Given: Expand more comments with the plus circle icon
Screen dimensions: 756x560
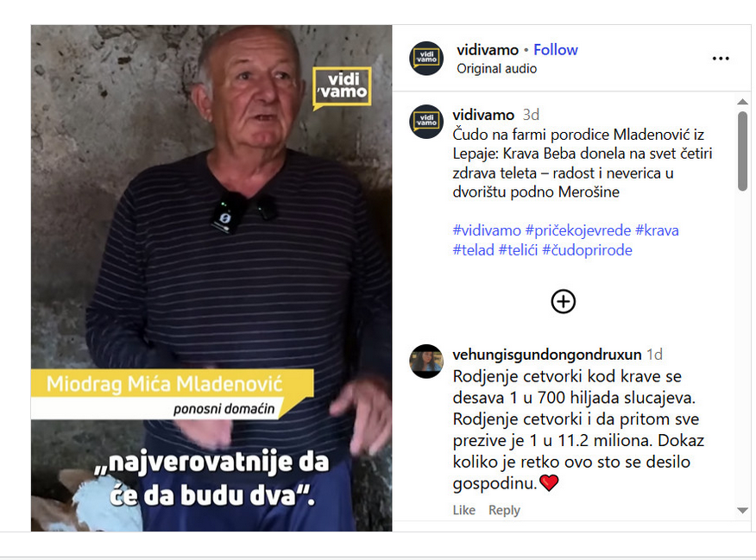Looking at the screenshot, I should pos(564,302).
